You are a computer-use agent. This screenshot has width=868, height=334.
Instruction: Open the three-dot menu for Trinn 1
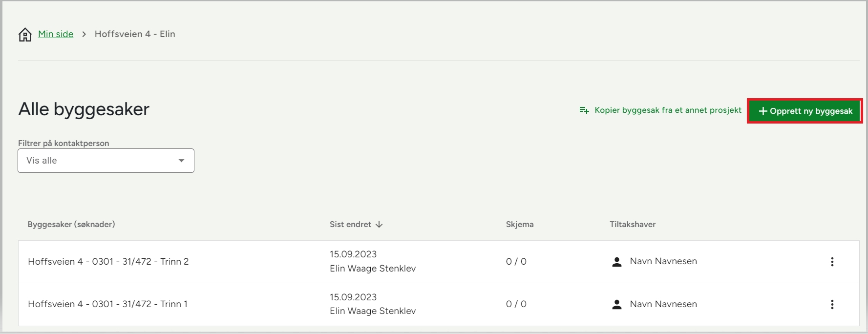coord(832,305)
